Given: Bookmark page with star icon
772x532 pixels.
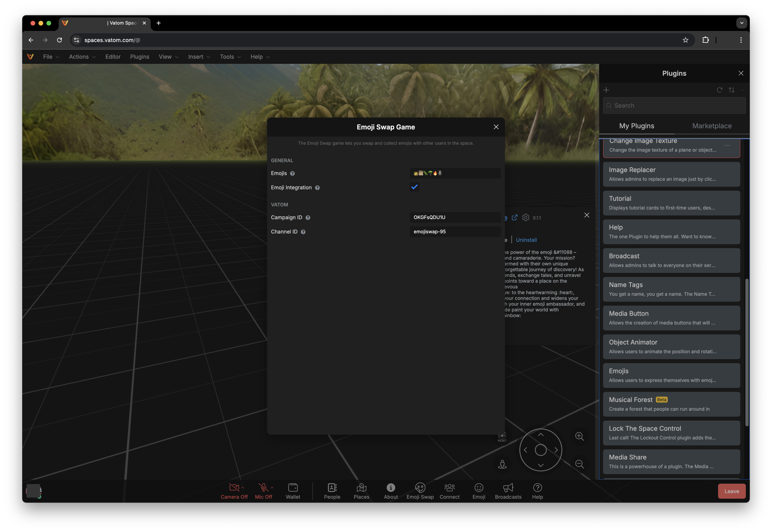Looking at the screenshot, I should tap(686, 40).
